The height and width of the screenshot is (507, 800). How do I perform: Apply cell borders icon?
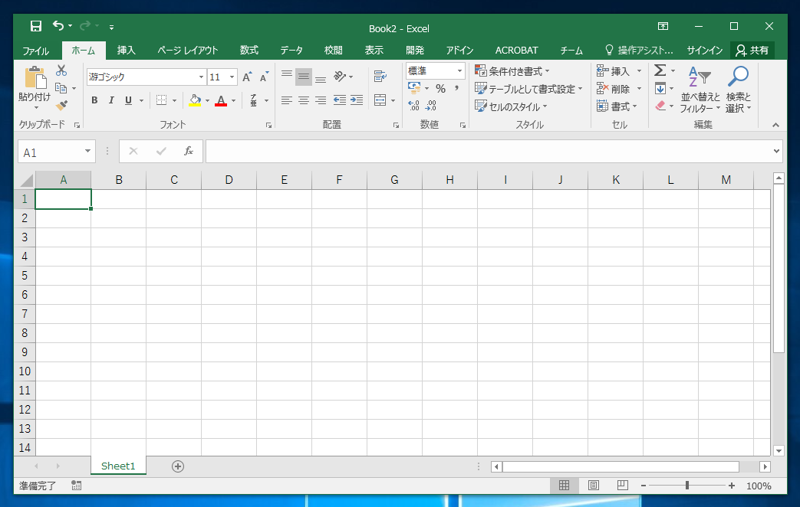point(161,100)
